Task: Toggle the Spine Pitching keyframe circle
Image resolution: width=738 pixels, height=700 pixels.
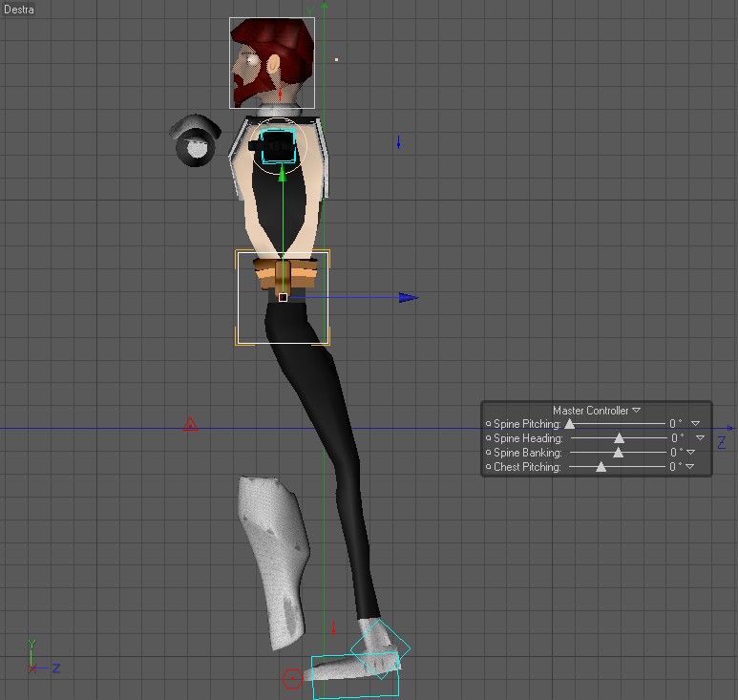Action: click(488, 424)
